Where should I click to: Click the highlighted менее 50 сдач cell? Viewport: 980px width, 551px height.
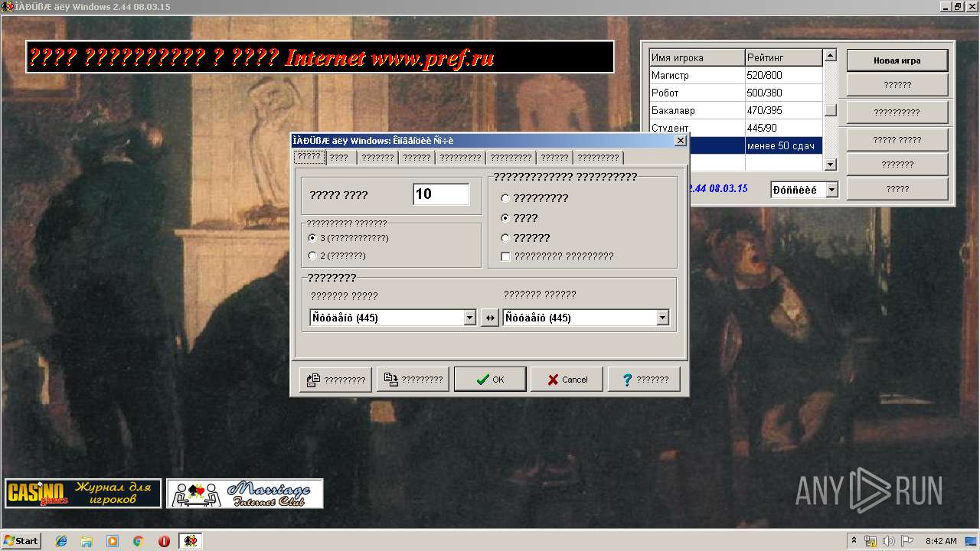(x=784, y=145)
